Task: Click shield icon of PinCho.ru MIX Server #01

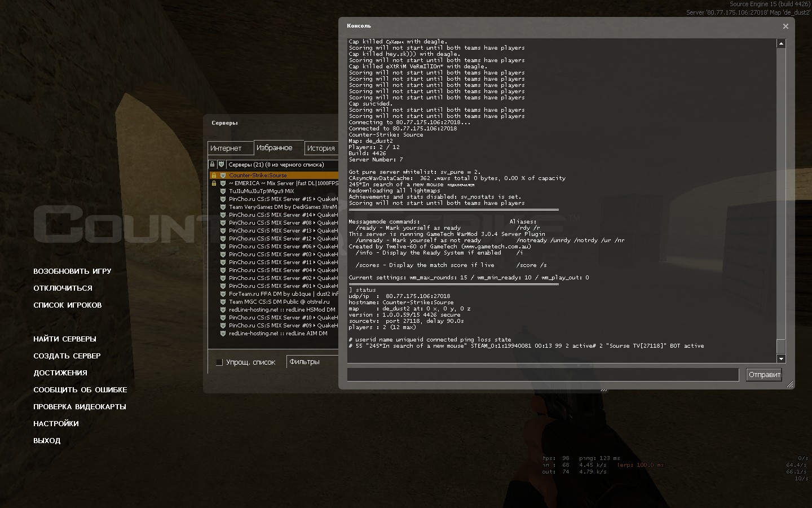Action: pyautogui.click(x=223, y=286)
